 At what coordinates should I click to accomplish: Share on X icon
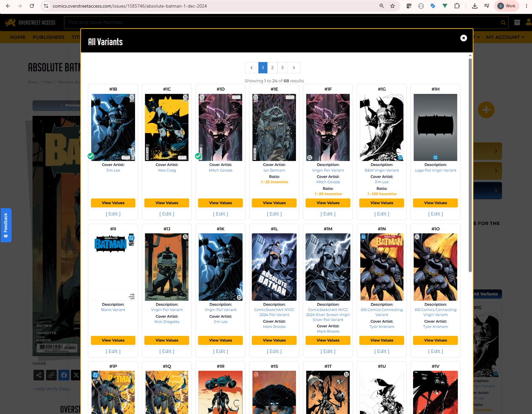click(x=76, y=375)
